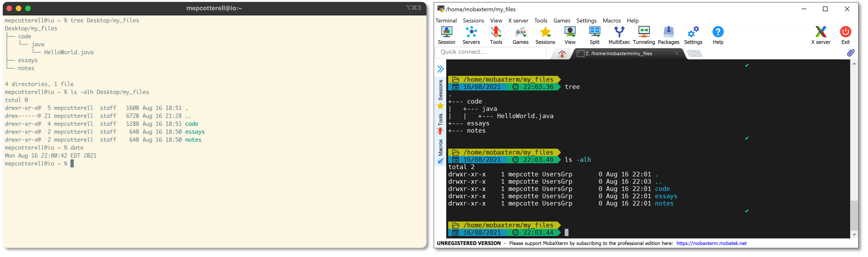Enable MultiExec mode
The height and width of the screenshot is (257, 868).
coord(619,35)
